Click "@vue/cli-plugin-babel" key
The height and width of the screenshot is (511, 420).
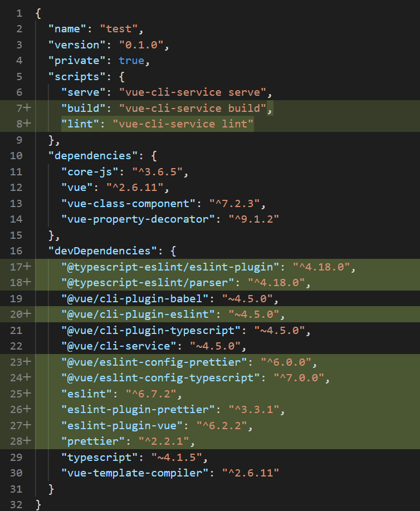point(135,298)
